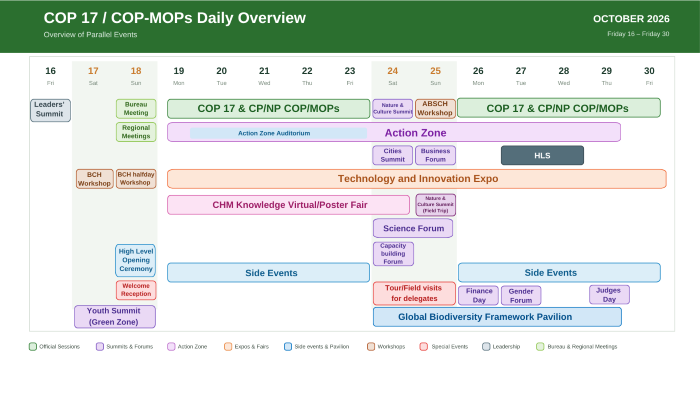Select Tuesday 20 date header
The width and height of the screenshot is (700, 394).
click(x=221, y=75)
